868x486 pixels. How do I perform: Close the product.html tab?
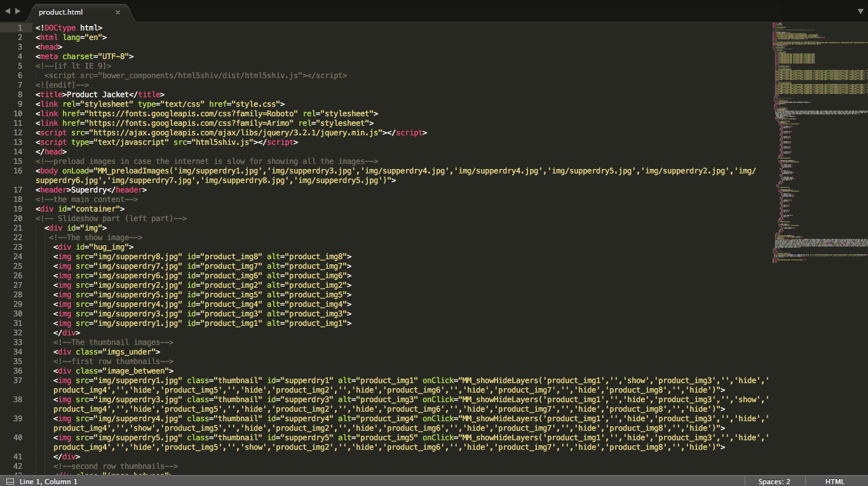tap(118, 12)
